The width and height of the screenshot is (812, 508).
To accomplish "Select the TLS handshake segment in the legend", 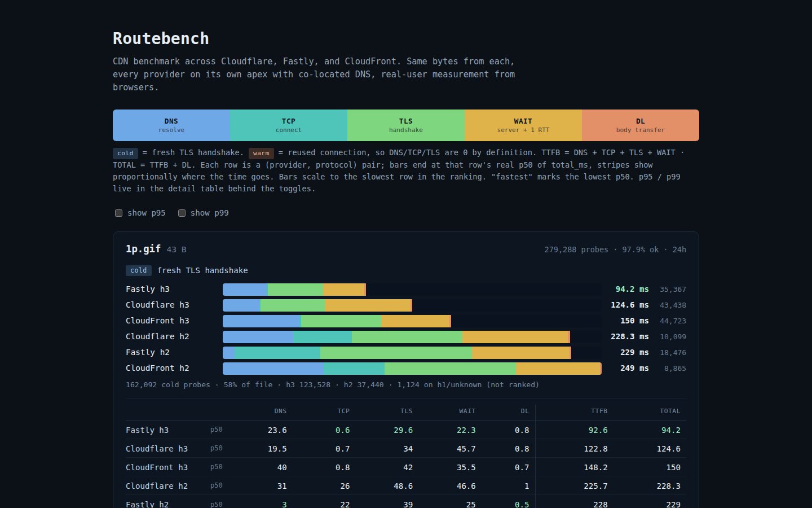I will coord(405,125).
